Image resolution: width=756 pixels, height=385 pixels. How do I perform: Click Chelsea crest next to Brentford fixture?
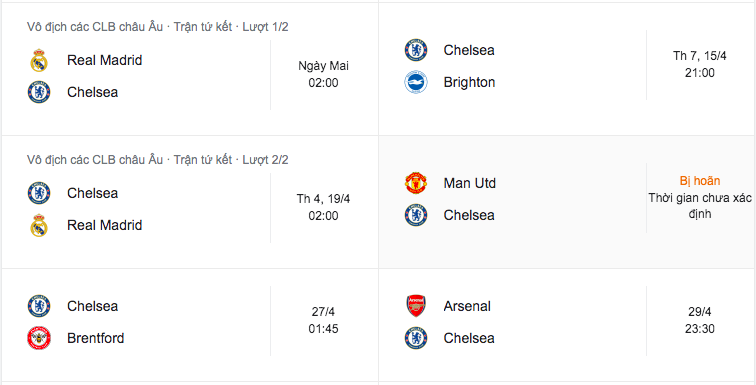[x=39, y=306]
